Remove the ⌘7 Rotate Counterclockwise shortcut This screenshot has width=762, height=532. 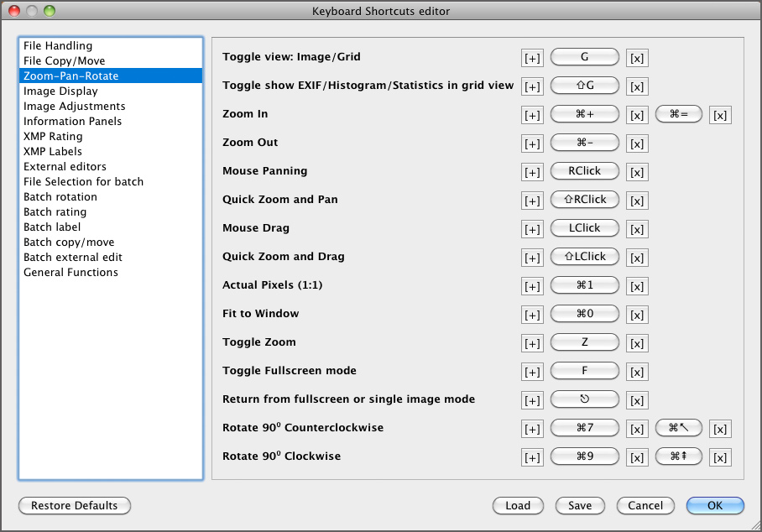pyautogui.click(x=638, y=429)
